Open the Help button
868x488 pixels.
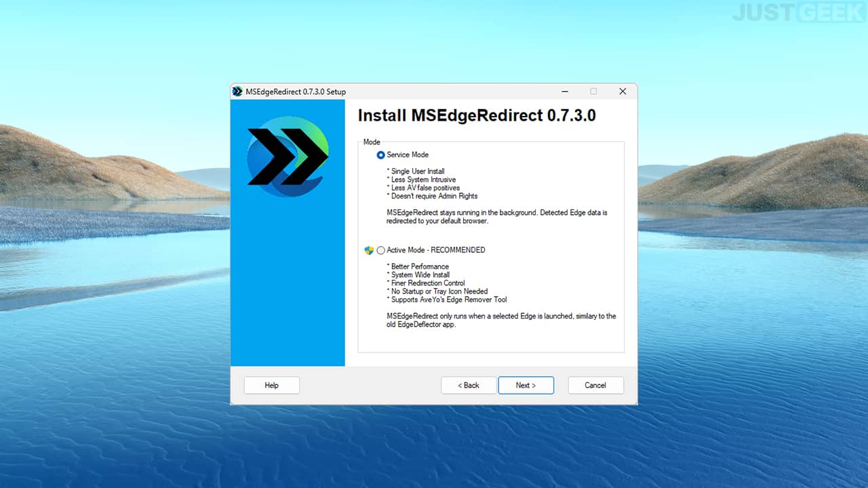(x=271, y=385)
